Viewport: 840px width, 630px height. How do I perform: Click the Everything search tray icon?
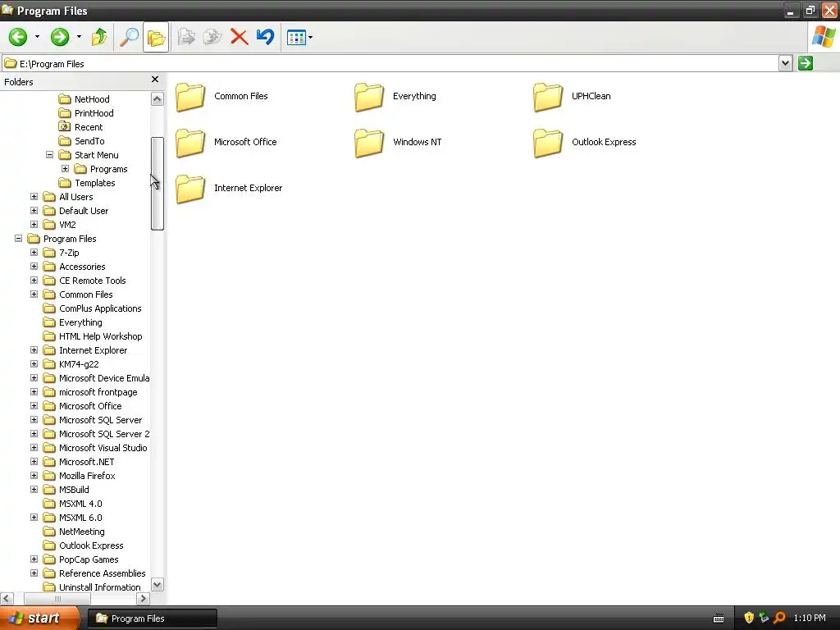[779, 618]
